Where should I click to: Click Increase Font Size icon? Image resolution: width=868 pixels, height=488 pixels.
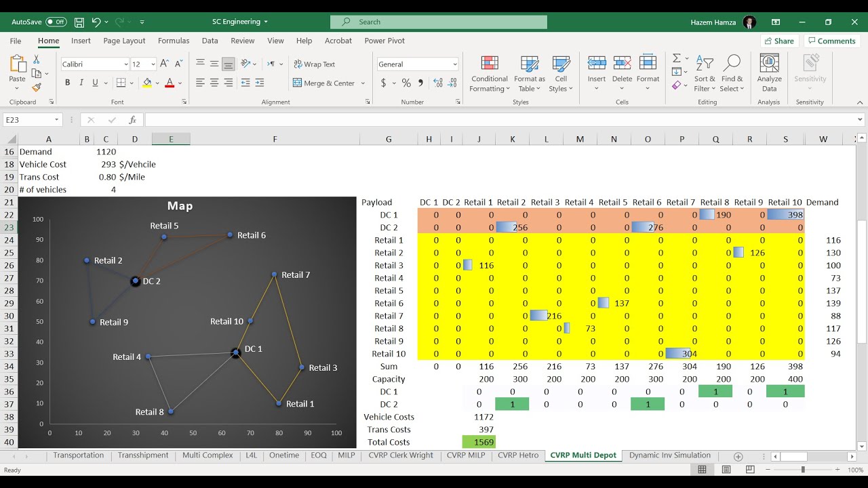pyautogui.click(x=165, y=64)
